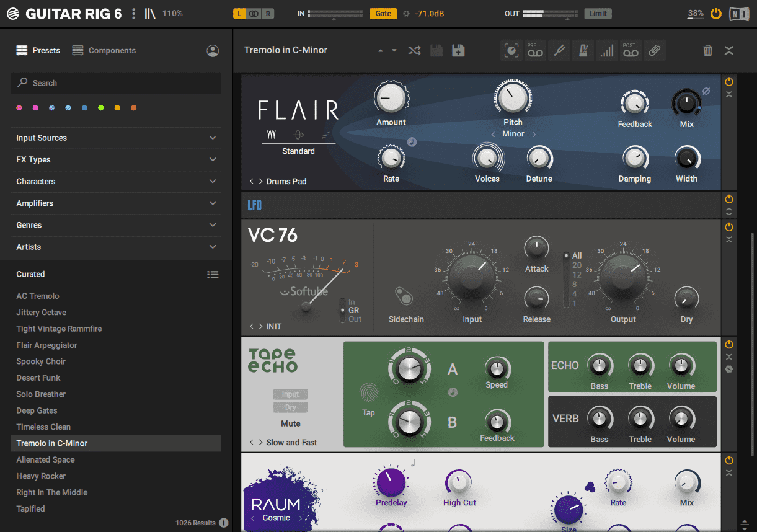Select next Flair pitch chord after Minor
Viewport: 757px width, 532px height.
tap(534, 134)
